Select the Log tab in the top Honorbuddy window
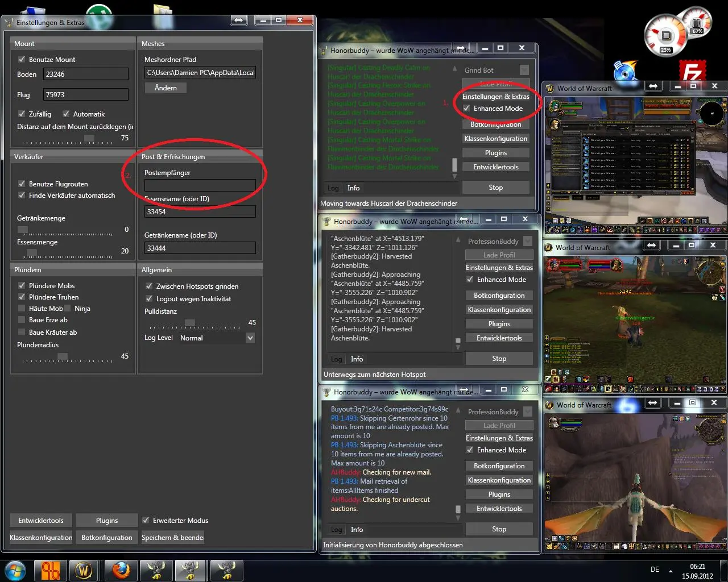The image size is (728, 582). pyautogui.click(x=333, y=188)
